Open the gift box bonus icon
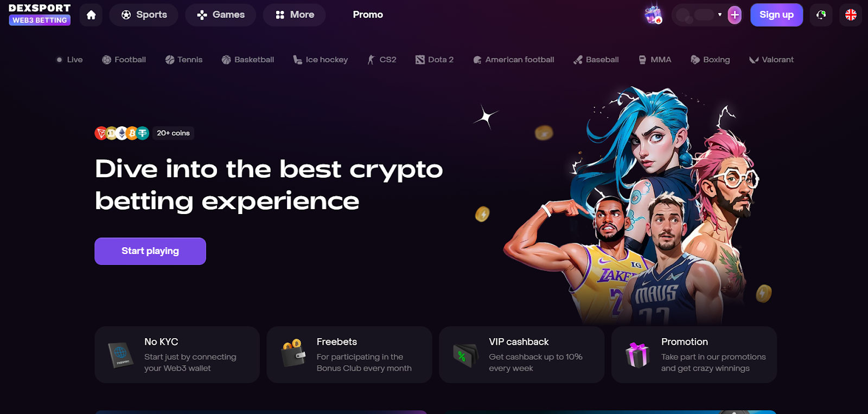Screen dimensions: 868x414 654,15
